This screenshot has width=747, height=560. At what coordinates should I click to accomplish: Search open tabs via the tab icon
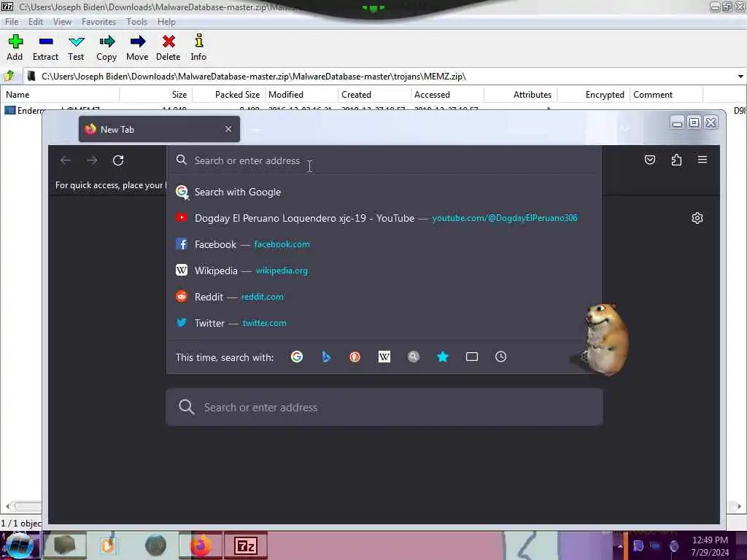pyautogui.click(x=472, y=357)
